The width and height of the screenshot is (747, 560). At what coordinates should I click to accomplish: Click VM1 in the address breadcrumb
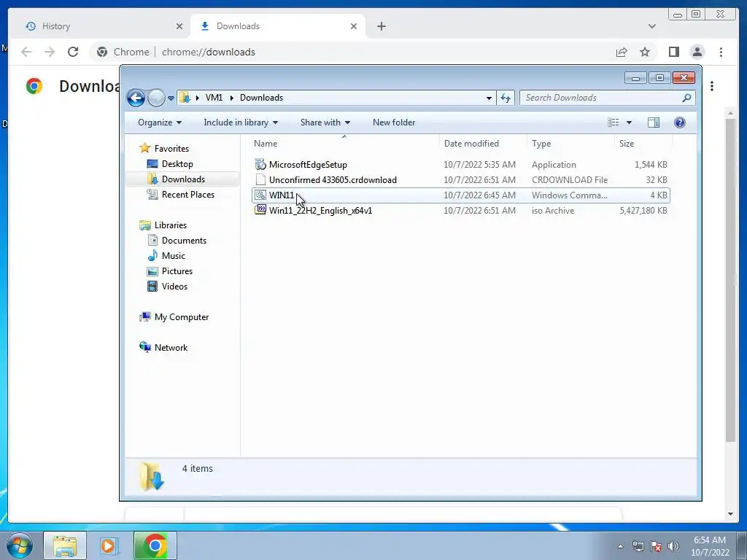(214, 98)
